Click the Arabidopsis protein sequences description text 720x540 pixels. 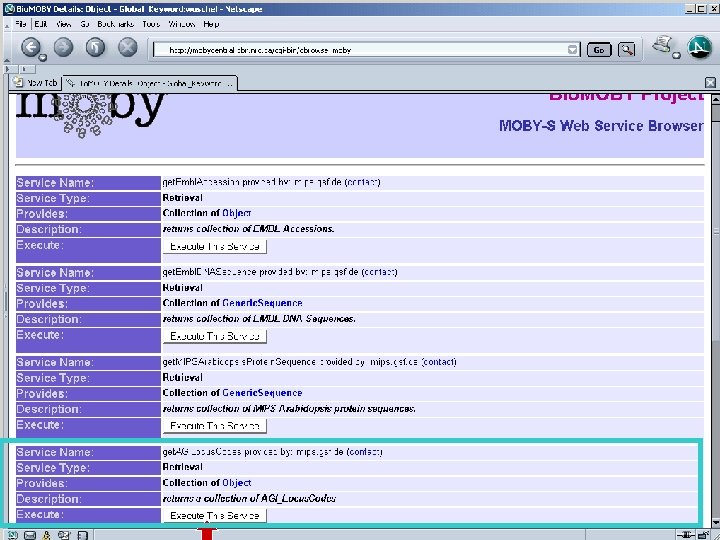click(x=289, y=408)
